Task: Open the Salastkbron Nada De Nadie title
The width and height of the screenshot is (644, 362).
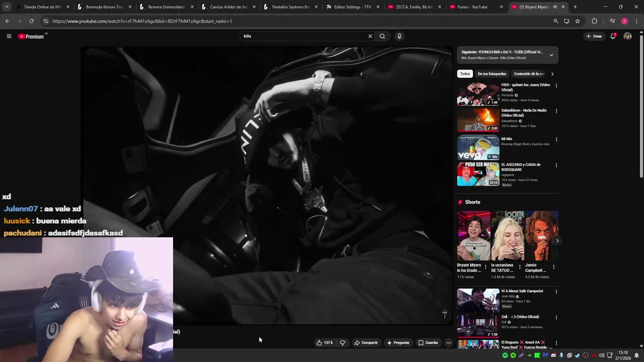Action: tap(524, 113)
